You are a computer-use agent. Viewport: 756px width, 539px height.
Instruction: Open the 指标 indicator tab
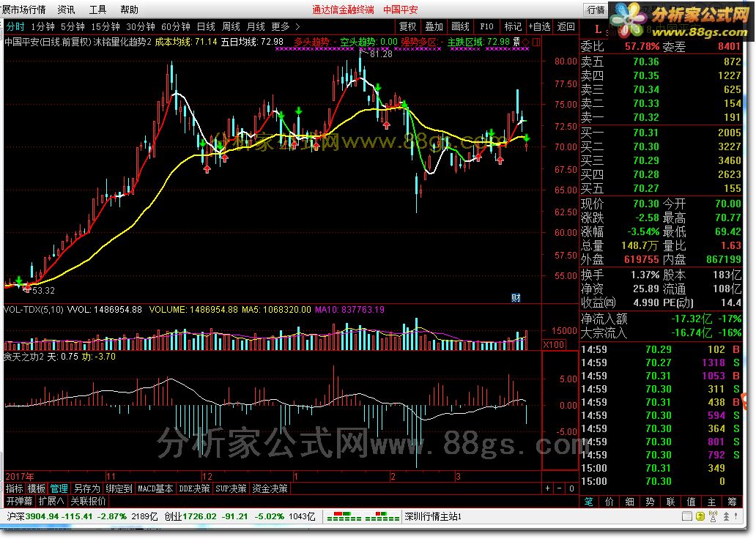pos(15,488)
